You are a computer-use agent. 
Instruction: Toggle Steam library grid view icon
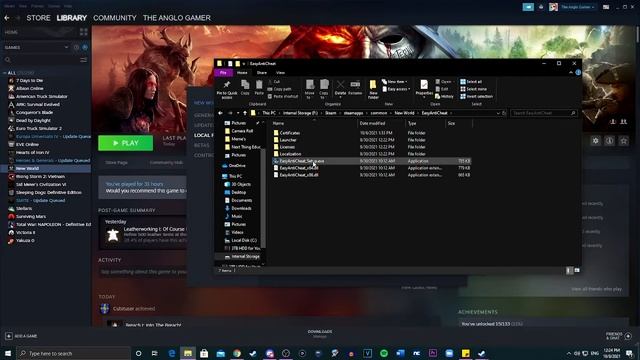[84, 32]
